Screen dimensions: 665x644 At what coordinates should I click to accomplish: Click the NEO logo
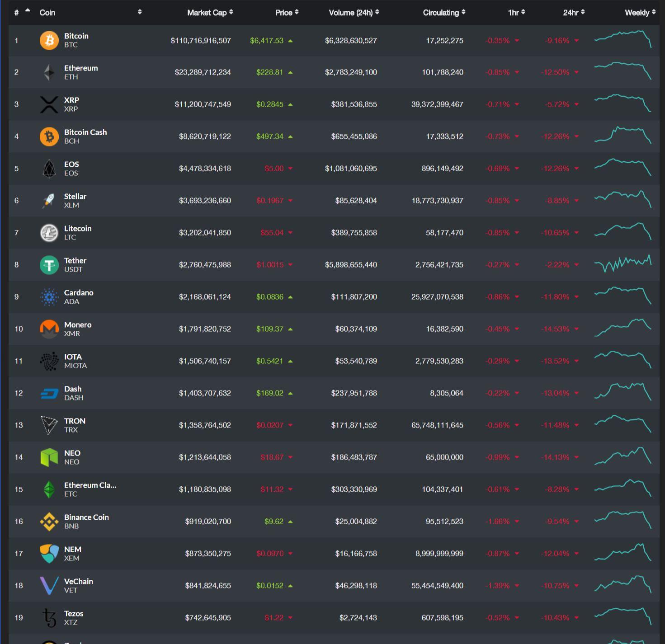(x=49, y=457)
